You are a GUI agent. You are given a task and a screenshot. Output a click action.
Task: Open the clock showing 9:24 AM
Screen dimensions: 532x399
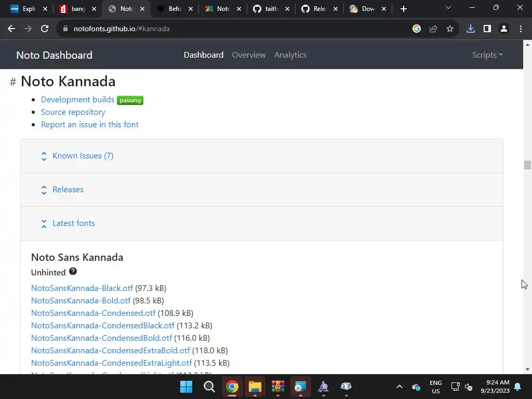pyautogui.click(x=495, y=387)
